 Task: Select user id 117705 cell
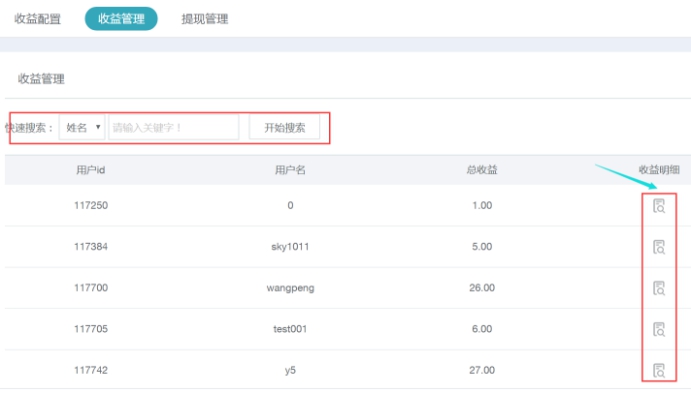[x=91, y=329]
